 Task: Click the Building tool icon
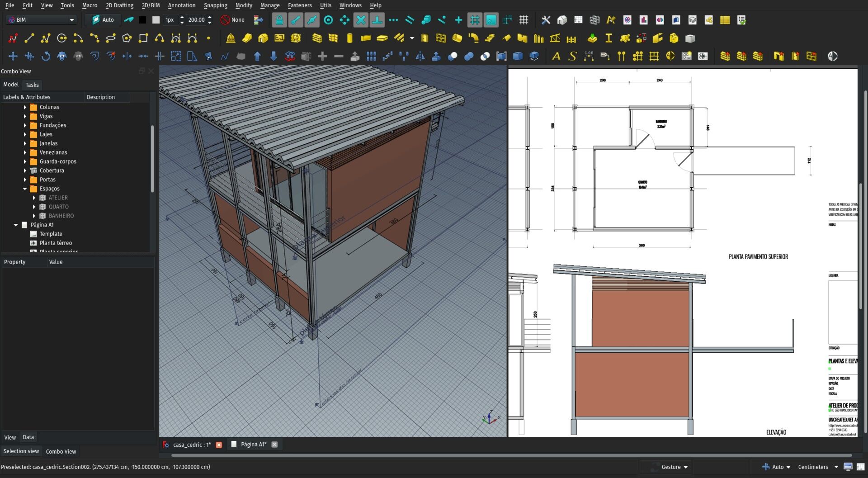[263, 38]
